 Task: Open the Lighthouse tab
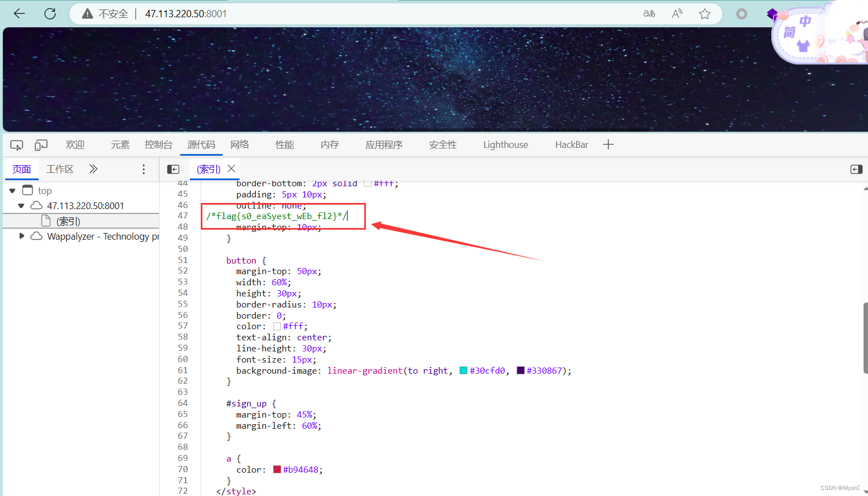[505, 145]
